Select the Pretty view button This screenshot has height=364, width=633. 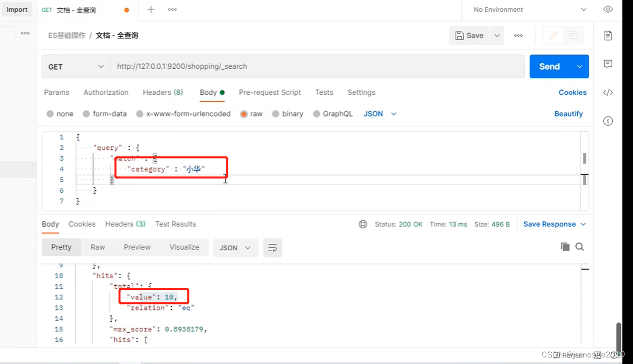(61, 247)
